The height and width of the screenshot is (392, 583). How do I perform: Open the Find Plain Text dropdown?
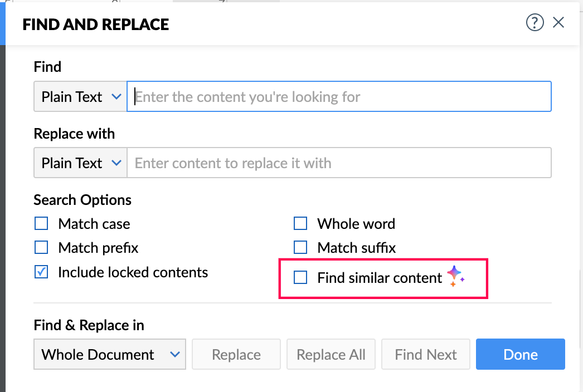coord(80,97)
